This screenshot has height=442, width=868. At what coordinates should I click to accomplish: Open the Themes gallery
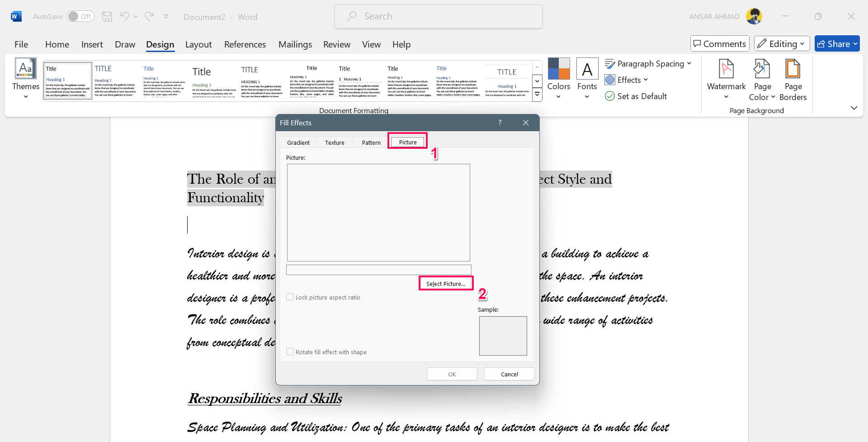[26, 79]
